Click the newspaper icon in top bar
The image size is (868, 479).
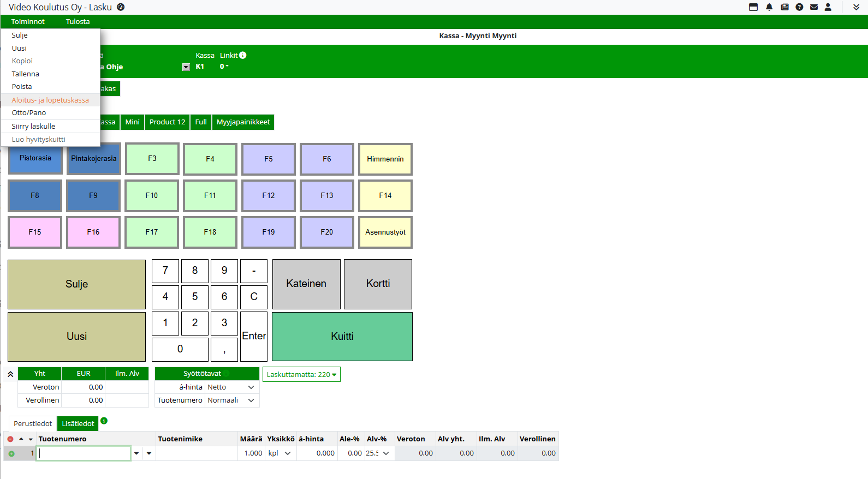(784, 7)
